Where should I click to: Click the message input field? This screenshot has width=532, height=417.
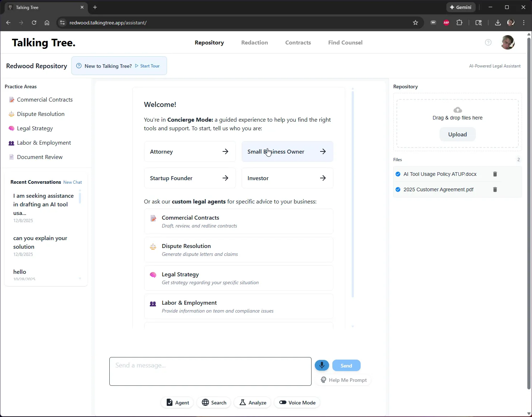click(210, 371)
